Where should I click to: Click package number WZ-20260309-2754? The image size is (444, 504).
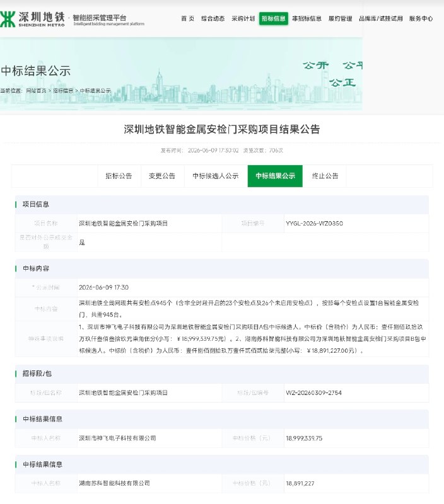[313, 392]
